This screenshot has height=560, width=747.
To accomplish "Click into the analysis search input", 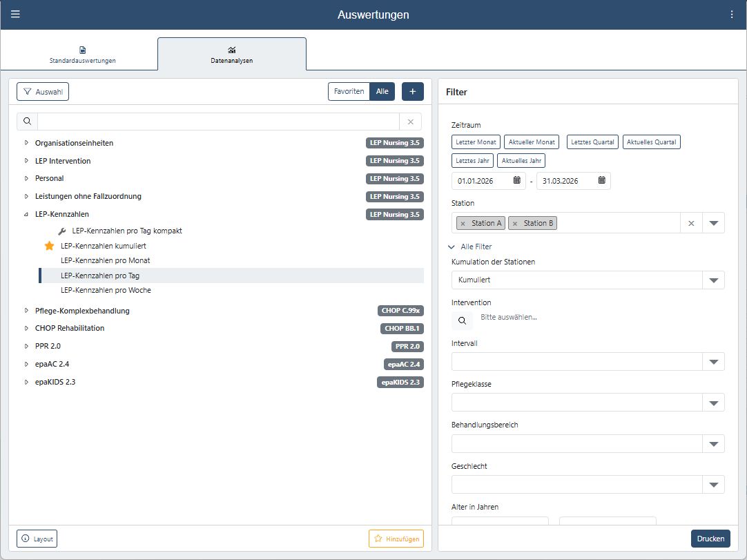I will pos(218,122).
